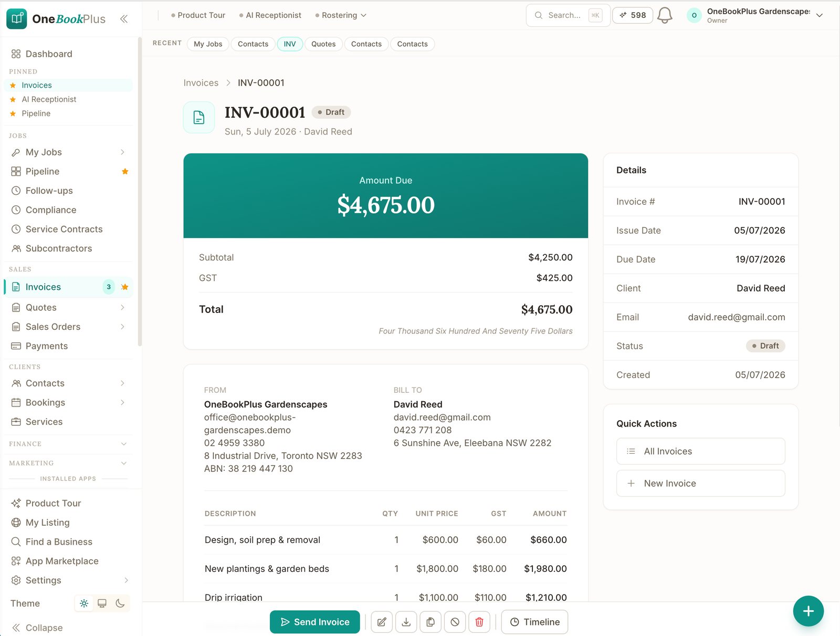840x636 pixels.
Task: Open the Timeline button
Action: coord(534,622)
